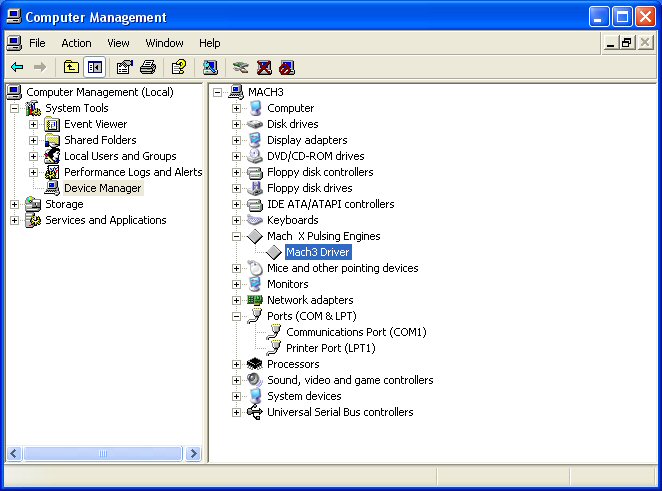Screen dimensions: 662x491
Task: Click the DVD/CD-ROM drives disc icon
Action: (255, 156)
